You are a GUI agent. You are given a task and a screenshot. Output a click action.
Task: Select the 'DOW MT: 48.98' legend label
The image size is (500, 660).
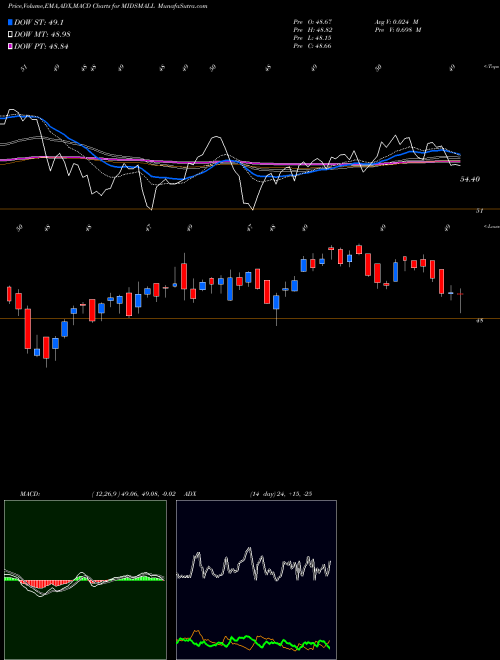[42, 35]
